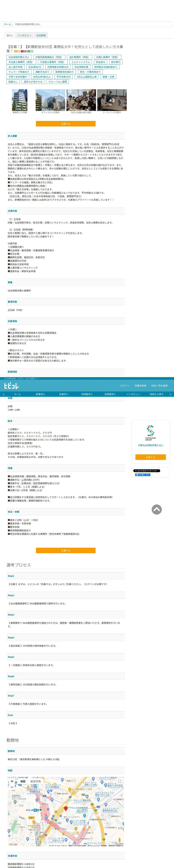Open the +3 ミーティングの様子 thumbnail
The height and width of the screenshot is (868, 174).
click(112, 100)
